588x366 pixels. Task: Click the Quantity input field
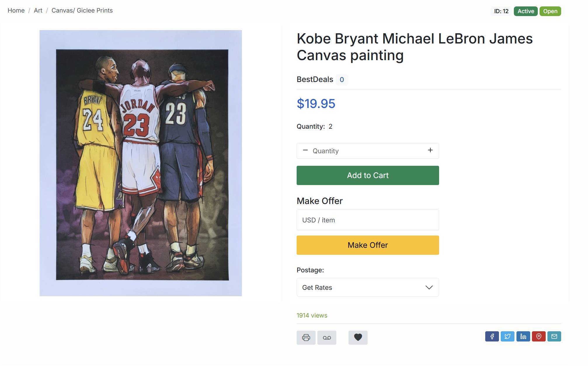tap(368, 151)
